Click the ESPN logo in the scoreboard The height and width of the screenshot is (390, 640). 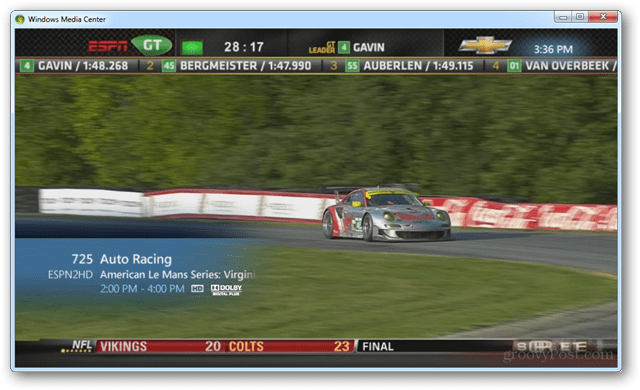pyautogui.click(x=108, y=47)
